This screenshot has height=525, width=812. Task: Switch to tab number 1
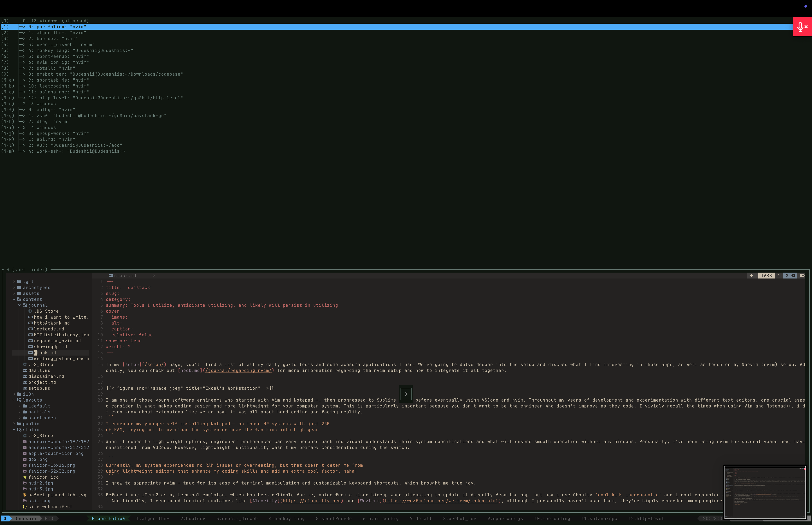coord(779,276)
